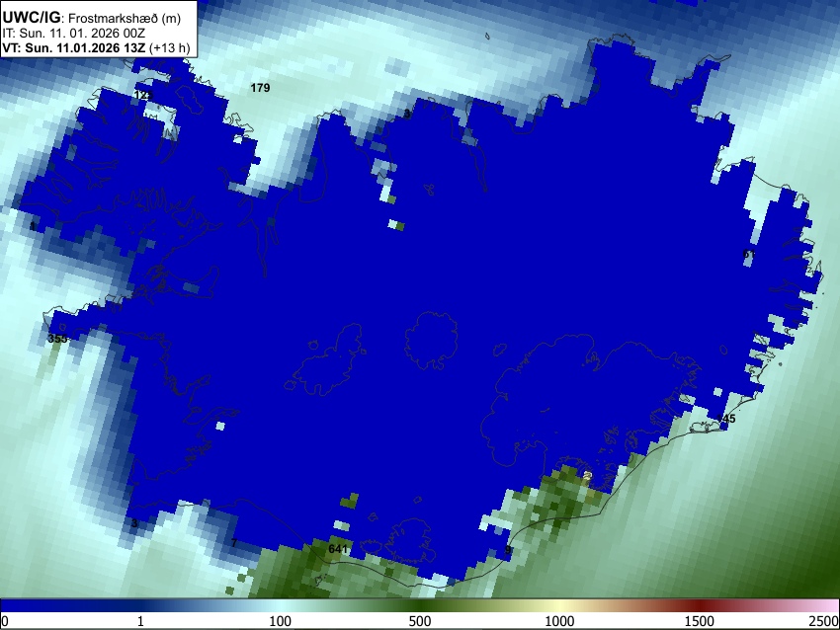Select the 179 value over the northern sea
The height and width of the screenshot is (630, 840).
pyautogui.click(x=260, y=88)
